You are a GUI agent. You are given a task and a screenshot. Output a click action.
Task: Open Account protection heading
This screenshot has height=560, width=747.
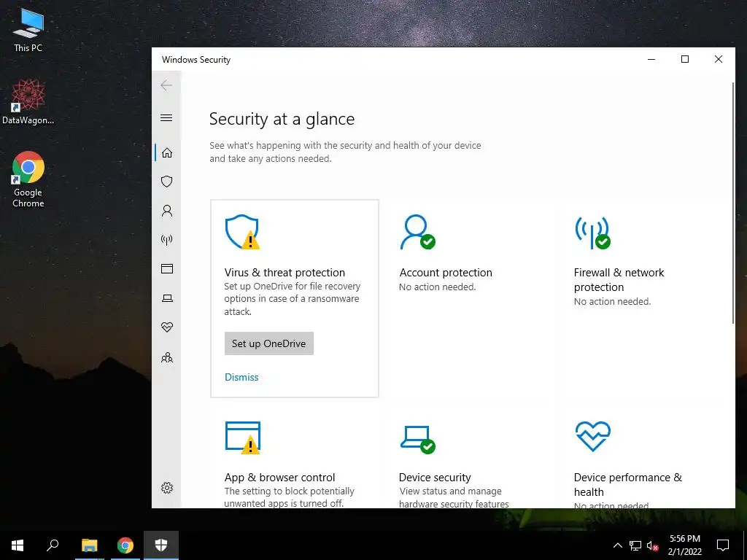(x=446, y=273)
